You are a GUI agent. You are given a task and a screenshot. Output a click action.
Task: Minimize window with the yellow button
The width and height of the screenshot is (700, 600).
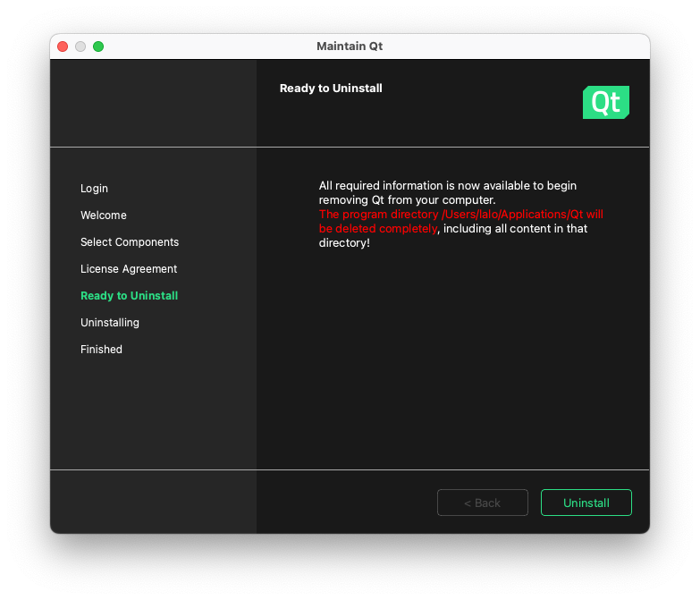80,46
